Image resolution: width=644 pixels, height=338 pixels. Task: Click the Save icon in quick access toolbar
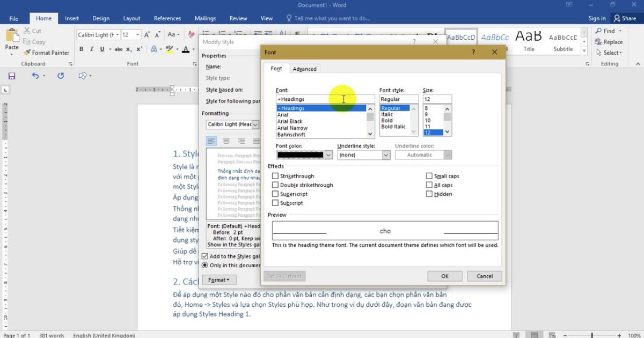(11, 76)
